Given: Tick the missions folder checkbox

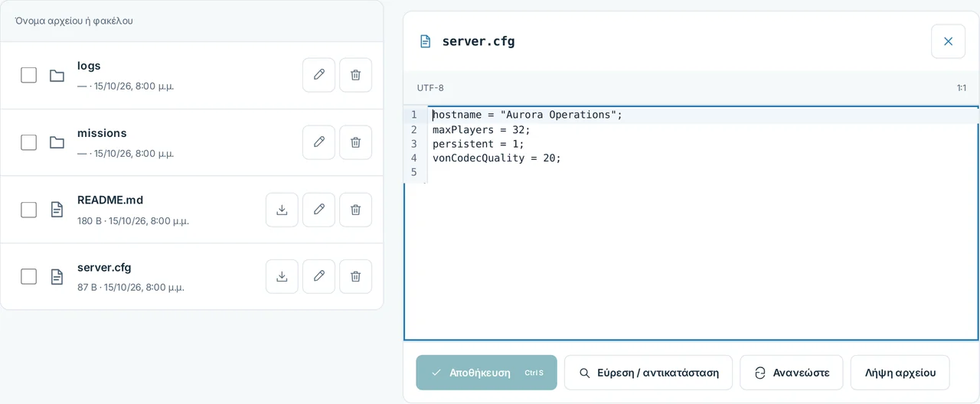Looking at the screenshot, I should point(28,142).
